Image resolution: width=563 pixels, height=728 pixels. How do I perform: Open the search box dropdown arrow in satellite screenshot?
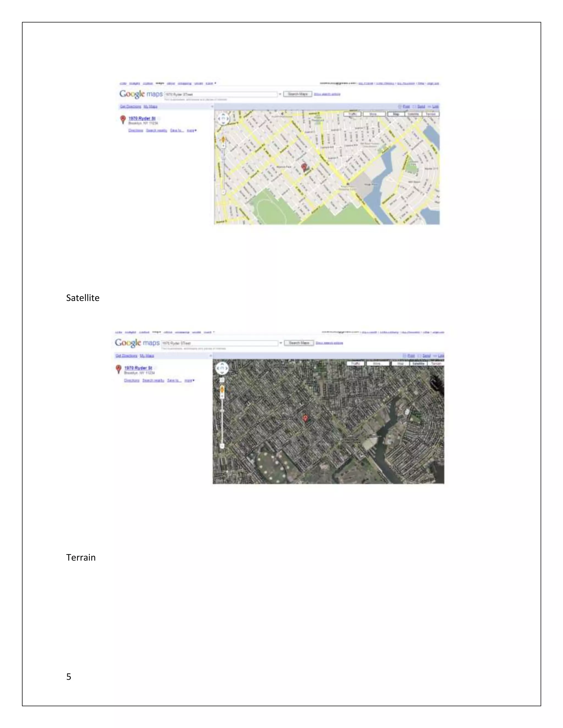click(280, 343)
